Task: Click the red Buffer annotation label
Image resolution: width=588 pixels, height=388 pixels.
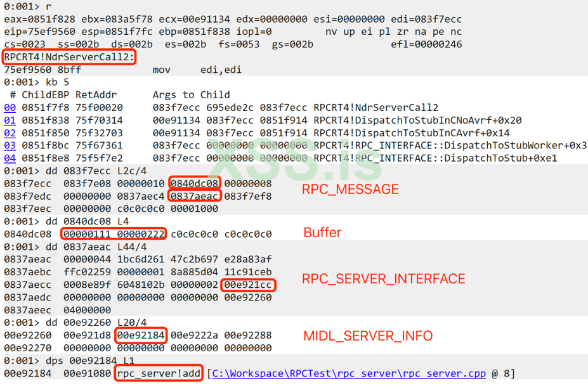Action: coord(322,233)
